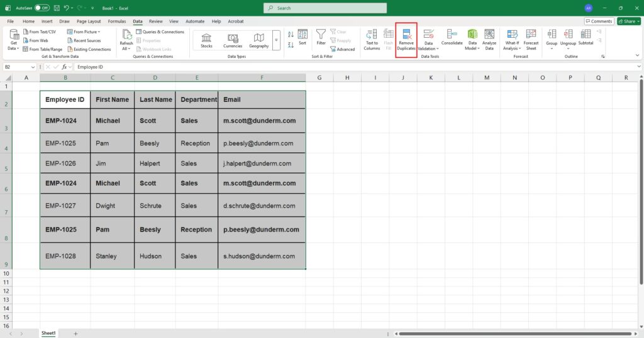Select the Stocks data type
The height and width of the screenshot is (338, 644).
click(206, 40)
